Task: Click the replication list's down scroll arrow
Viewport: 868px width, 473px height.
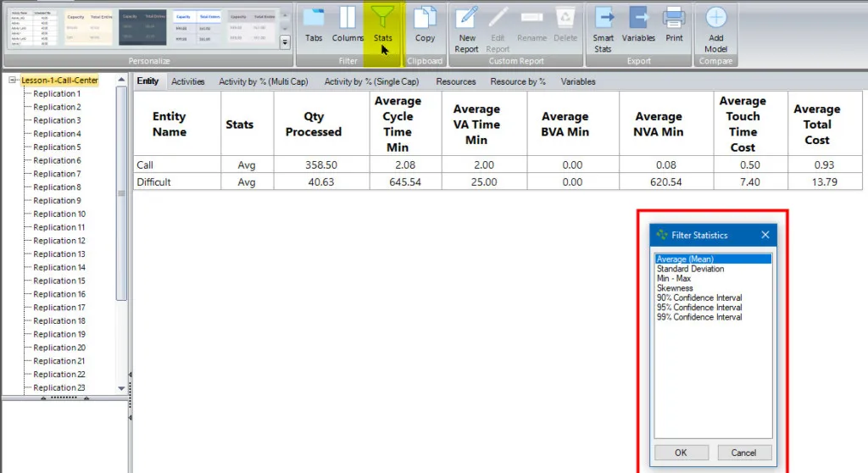Action: pyautogui.click(x=121, y=388)
